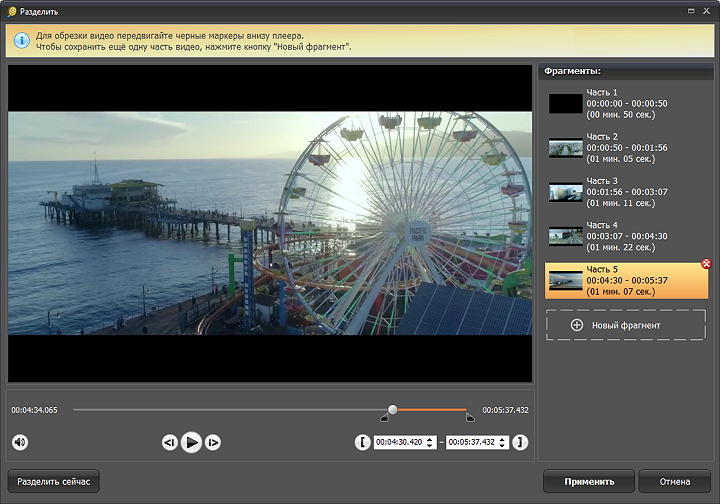This screenshot has height=504, width=720.
Task: Select fragment Часть 1 in the list
Action: click(624, 103)
